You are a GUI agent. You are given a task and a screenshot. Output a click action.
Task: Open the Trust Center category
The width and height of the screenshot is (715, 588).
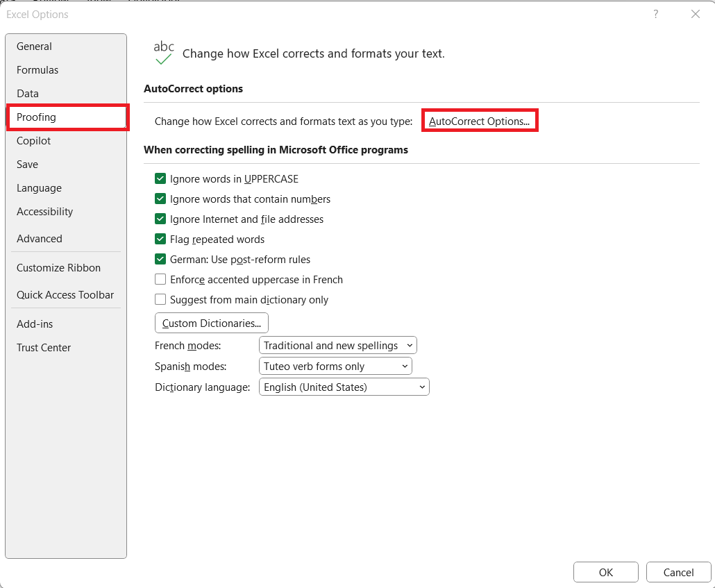pyautogui.click(x=66, y=348)
